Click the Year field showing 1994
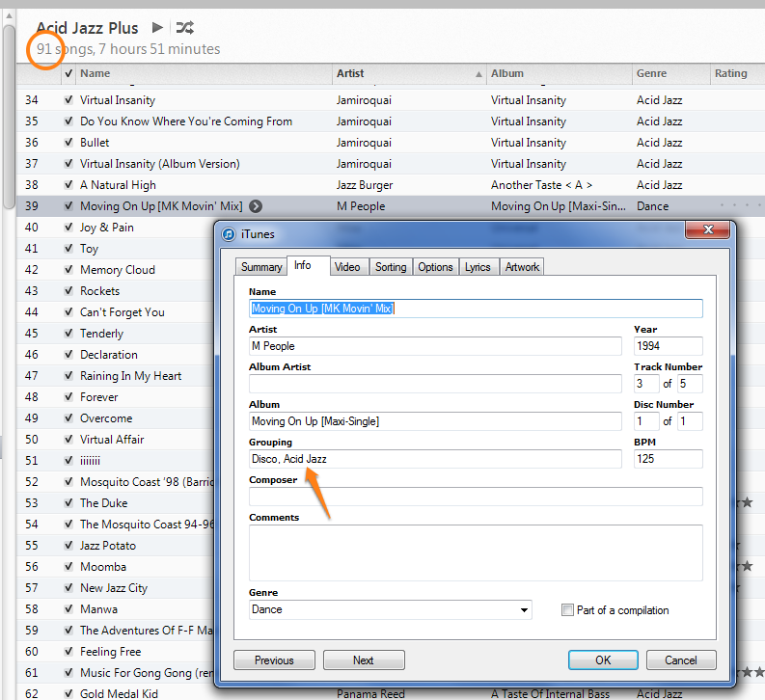 click(x=668, y=346)
